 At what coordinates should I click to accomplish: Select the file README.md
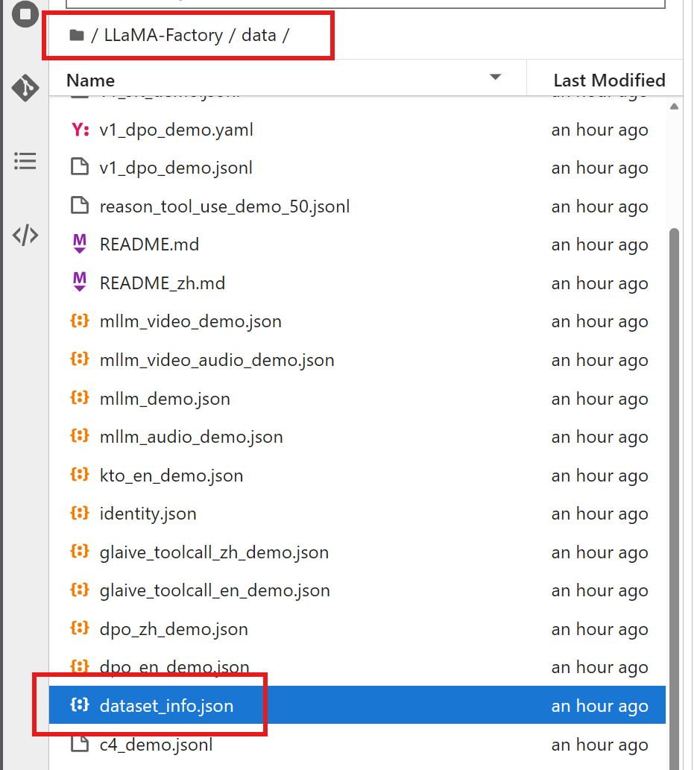tap(357, 244)
